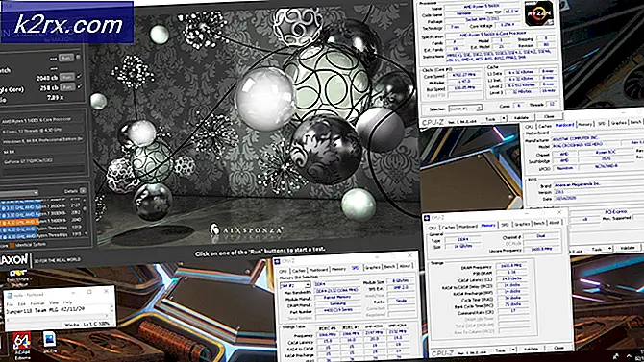The image size is (644, 362).
Task: Click the Details toggle icon in Cinebench ranking
Action: click(x=83, y=191)
